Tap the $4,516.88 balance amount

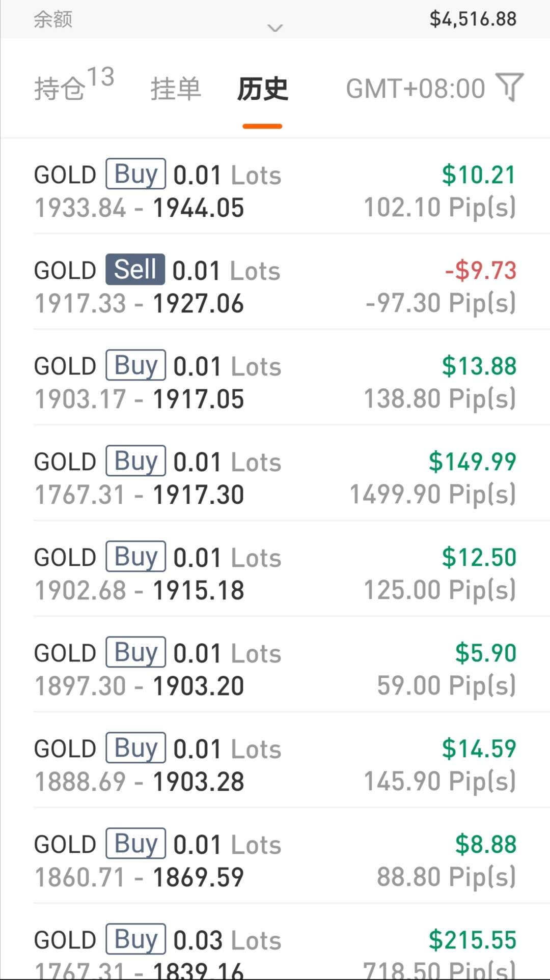[x=473, y=19]
